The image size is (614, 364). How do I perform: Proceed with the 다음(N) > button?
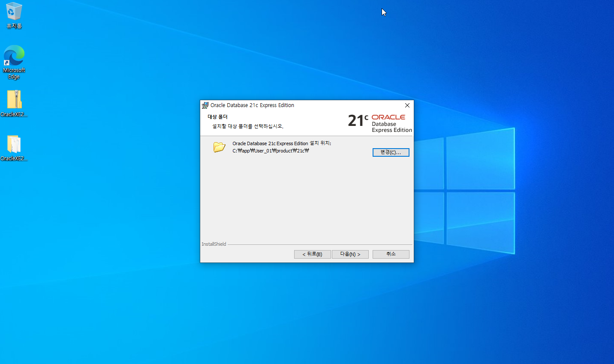[x=350, y=254]
